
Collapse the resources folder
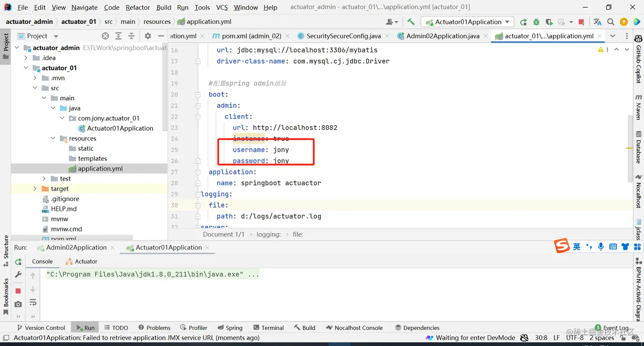coord(53,138)
